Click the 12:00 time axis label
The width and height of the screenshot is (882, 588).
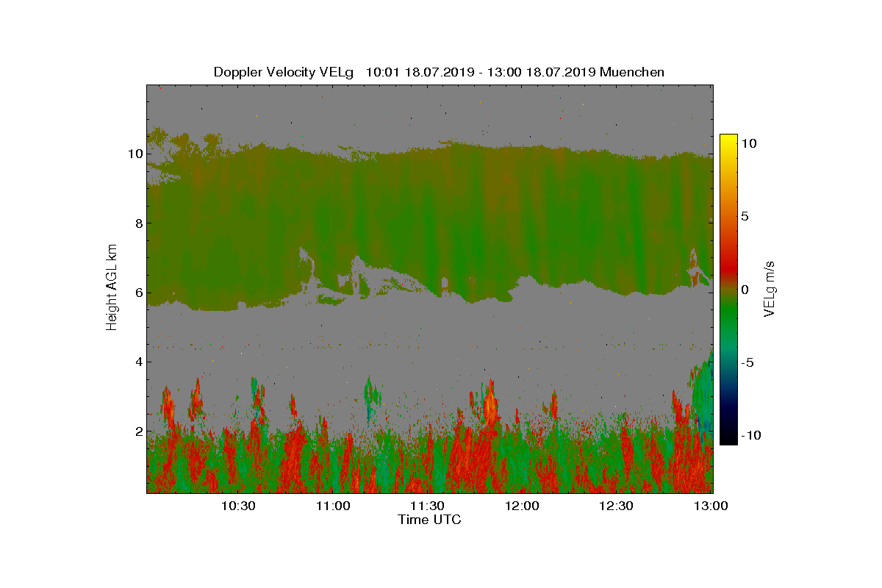pyautogui.click(x=522, y=506)
